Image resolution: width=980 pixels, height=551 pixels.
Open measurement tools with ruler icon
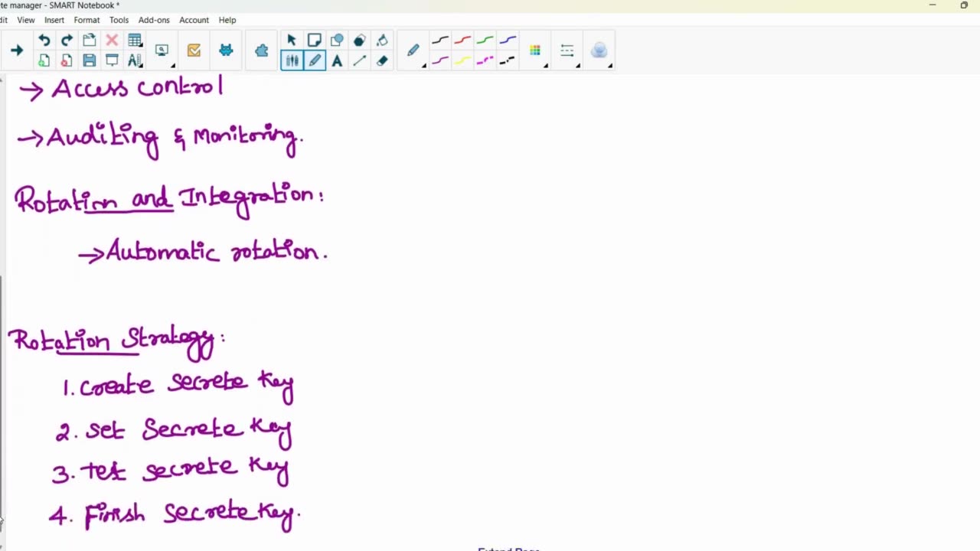pos(135,60)
